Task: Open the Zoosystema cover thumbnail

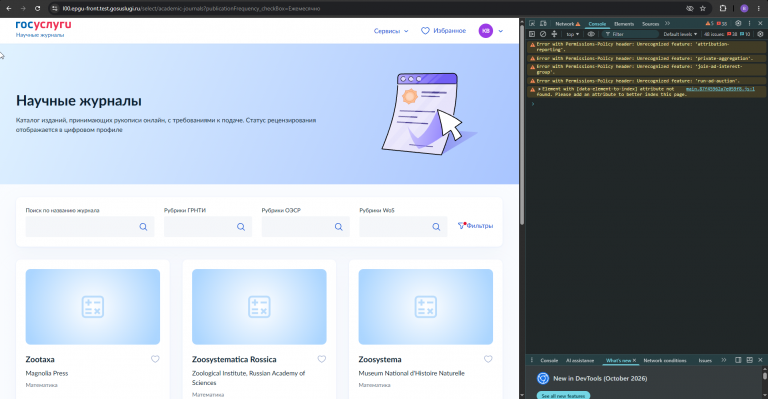Action: coord(426,306)
